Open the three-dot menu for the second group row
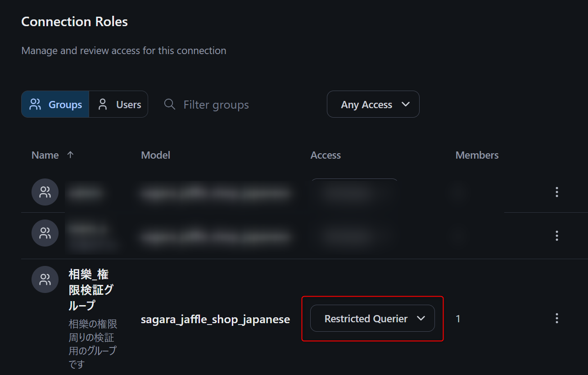The image size is (588, 375). [x=557, y=235]
